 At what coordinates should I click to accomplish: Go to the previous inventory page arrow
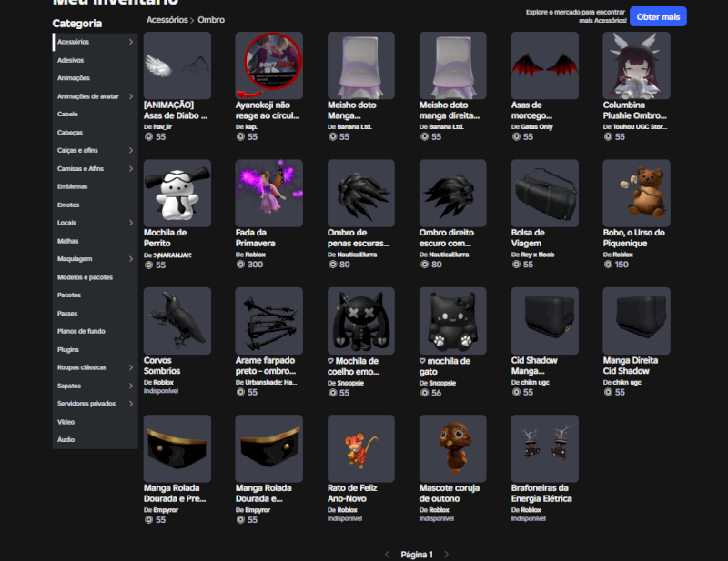(388, 554)
